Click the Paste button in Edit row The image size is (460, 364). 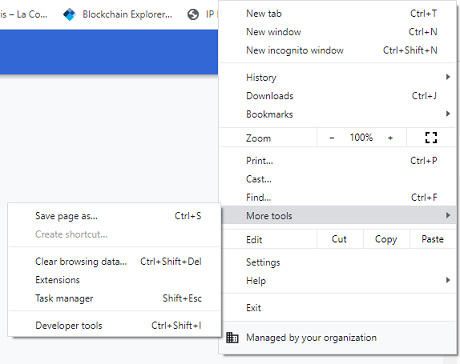[432, 239]
